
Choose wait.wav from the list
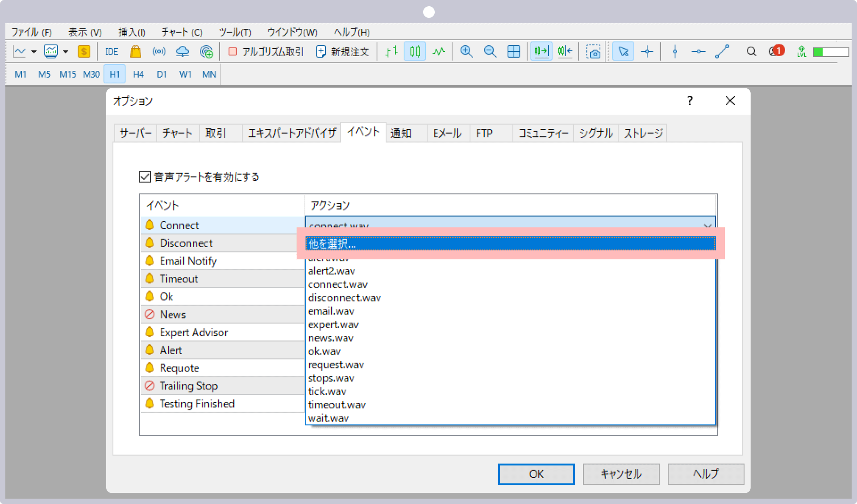point(510,418)
